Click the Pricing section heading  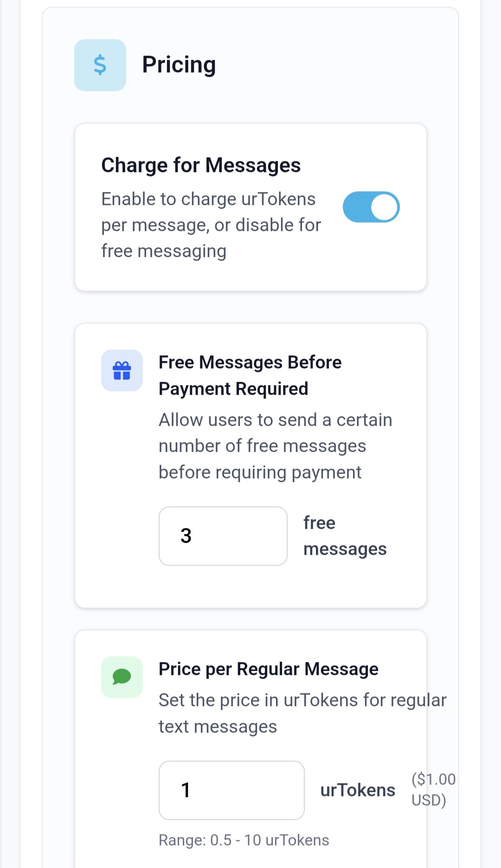click(x=179, y=65)
